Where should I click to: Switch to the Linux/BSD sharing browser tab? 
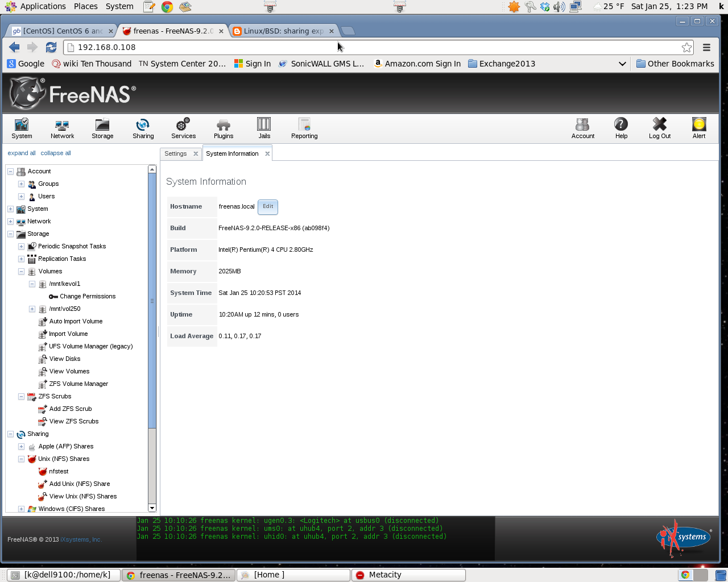pyautogui.click(x=284, y=31)
